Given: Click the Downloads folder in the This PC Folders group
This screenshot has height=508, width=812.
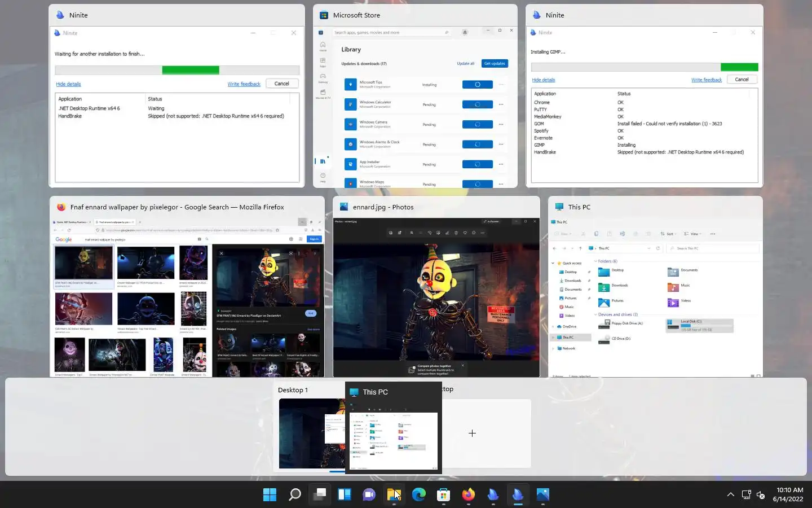Looking at the screenshot, I should (x=614, y=287).
